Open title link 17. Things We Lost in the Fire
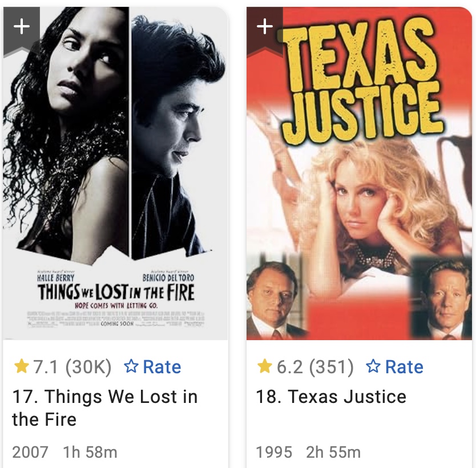 105,408
